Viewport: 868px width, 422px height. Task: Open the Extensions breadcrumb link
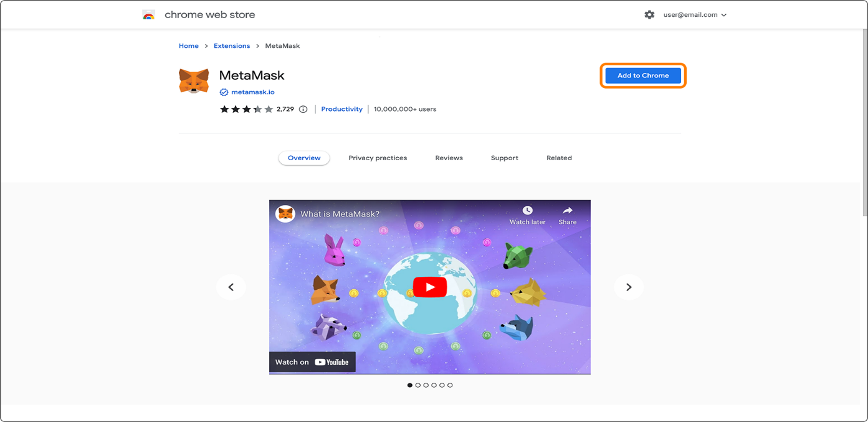(232, 46)
